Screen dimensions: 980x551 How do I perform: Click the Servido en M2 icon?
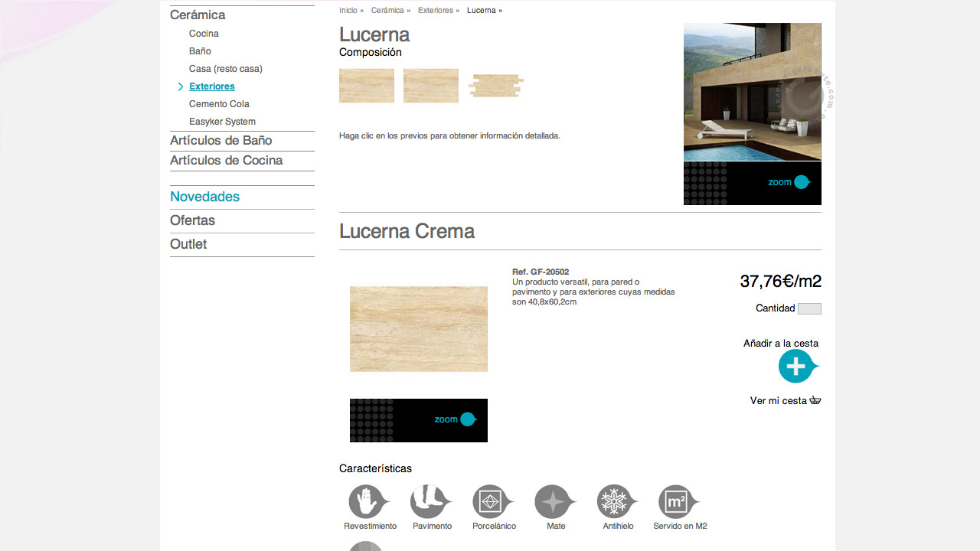[x=678, y=502]
